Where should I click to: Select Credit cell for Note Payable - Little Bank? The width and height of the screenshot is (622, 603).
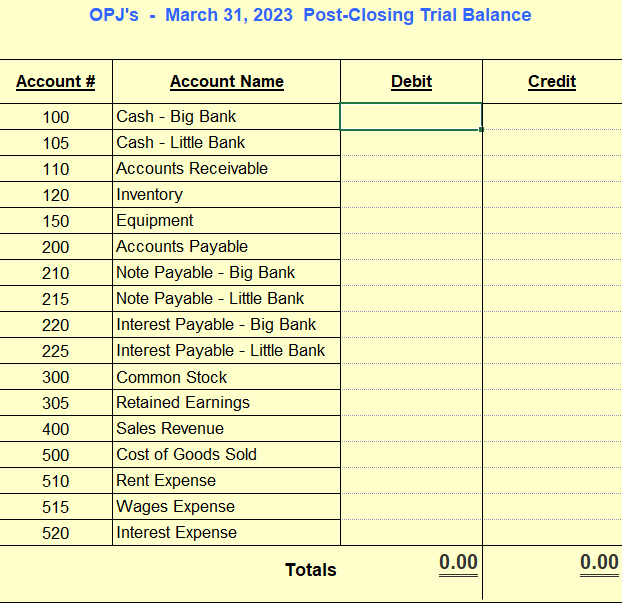point(552,299)
